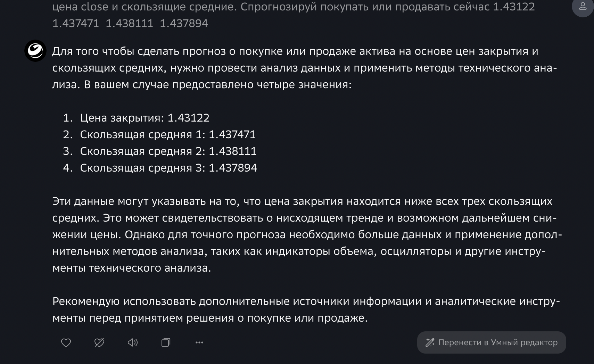Screen dimensions: 594x364
Task: Click 1.437894 in the user's prompt line
Action: pos(184,23)
